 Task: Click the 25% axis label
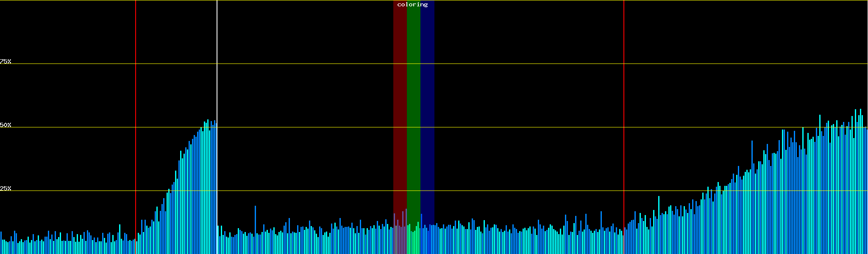click(6, 188)
